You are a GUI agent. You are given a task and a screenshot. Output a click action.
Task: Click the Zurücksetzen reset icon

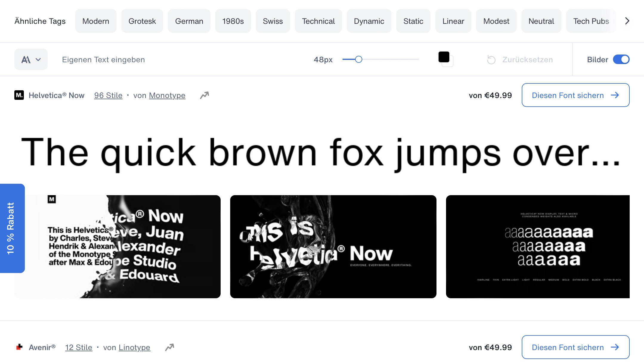491,60
